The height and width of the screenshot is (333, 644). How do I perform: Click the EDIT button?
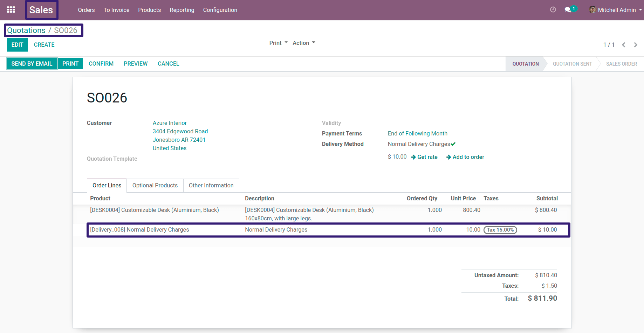coord(17,45)
